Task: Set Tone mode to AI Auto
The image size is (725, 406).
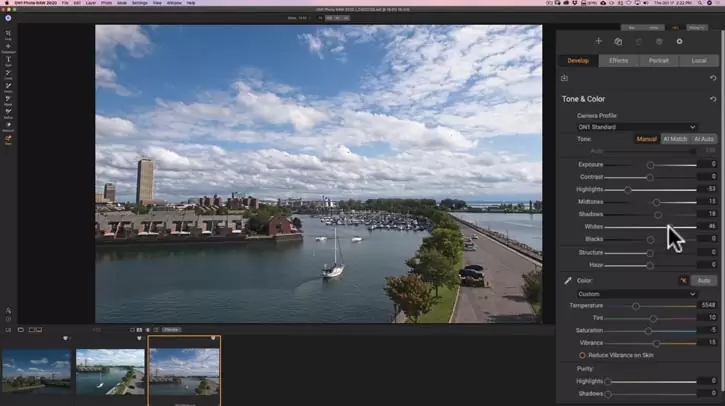Action: point(703,139)
